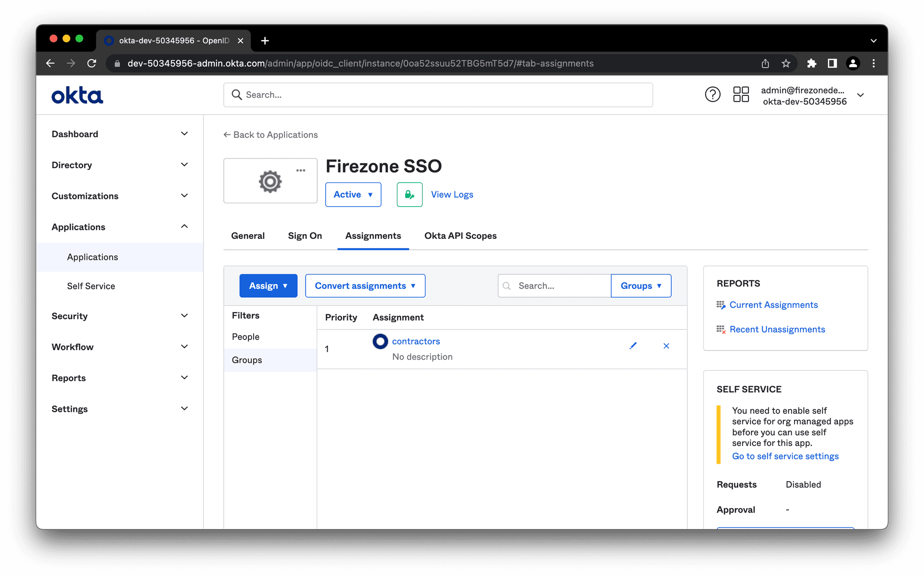This screenshot has height=577, width=924.
Task: Click the Go to self service settings link
Action: coord(784,456)
